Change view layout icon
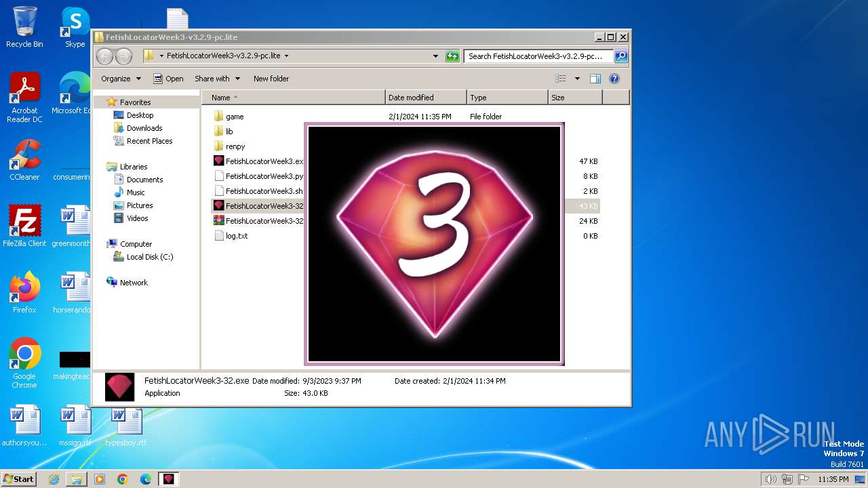Viewport: 868px width, 488px height. click(x=561, y=79)
